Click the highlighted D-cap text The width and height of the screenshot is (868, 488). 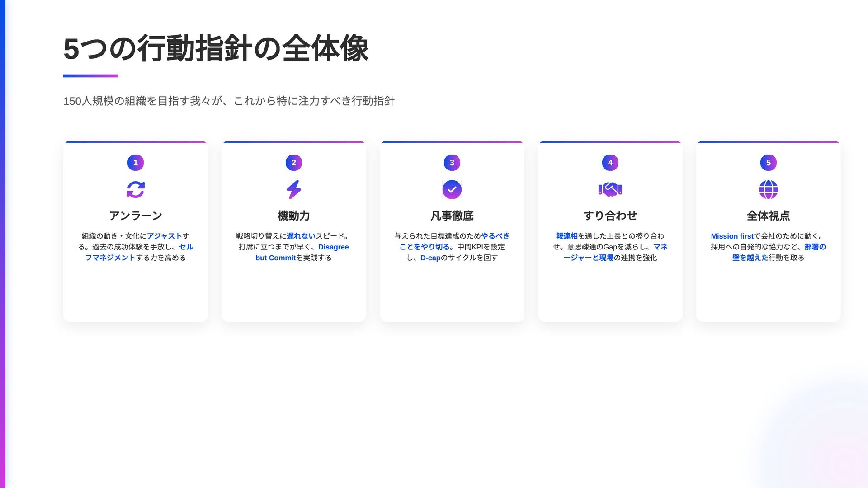coord(430,258)
